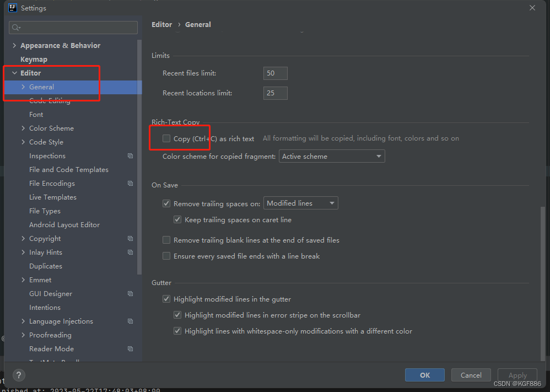Click the search magnifier icon in settings

(16, 28)
